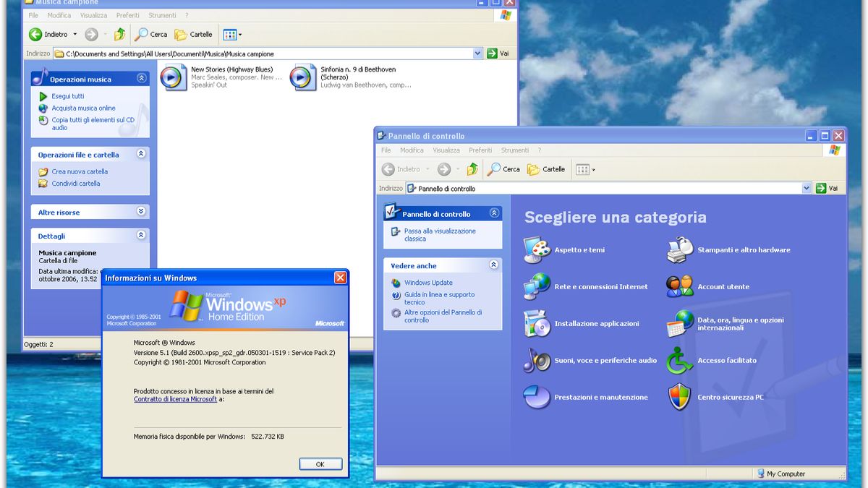This screenshot has width=868, height=488.
Task: Open Strumenti menu in Pannello di controllo
Action: point(515,150)
